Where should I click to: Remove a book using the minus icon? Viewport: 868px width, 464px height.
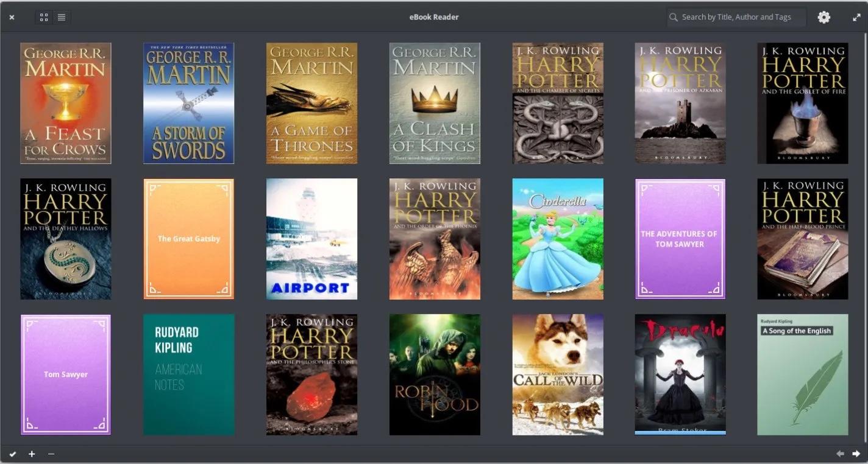(x=51, y=454)
